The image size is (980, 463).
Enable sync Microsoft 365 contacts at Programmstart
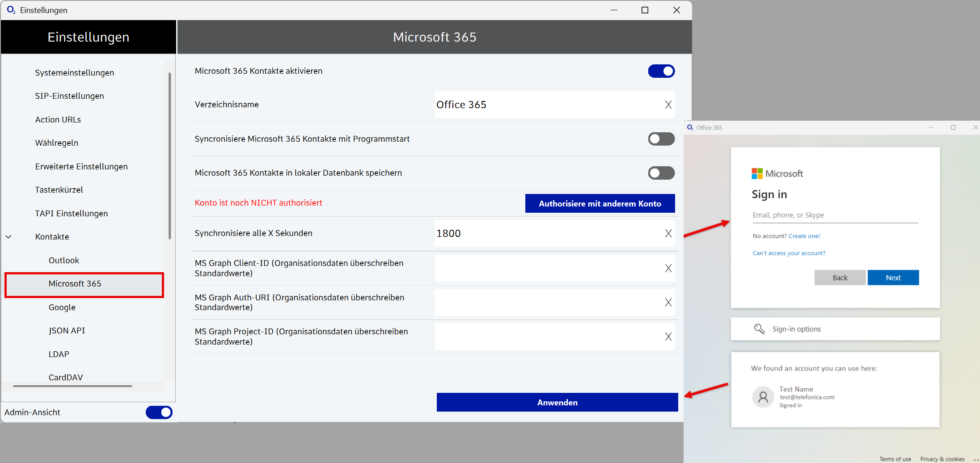(x=661, y=139)
